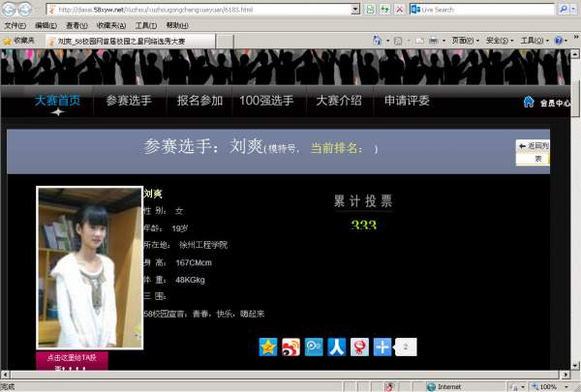Go back with the browser Back arrow
The height and width of the screenshot is (392, 581).
(x=9, y=9)
